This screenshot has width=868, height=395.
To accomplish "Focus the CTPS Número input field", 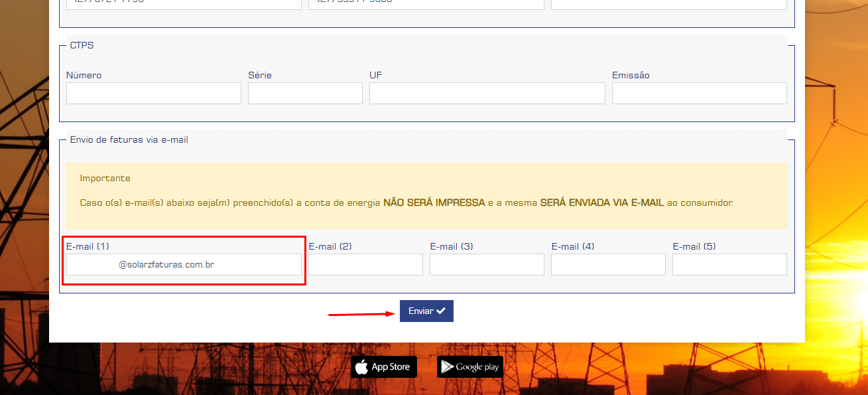I will [x=153, y=94].
